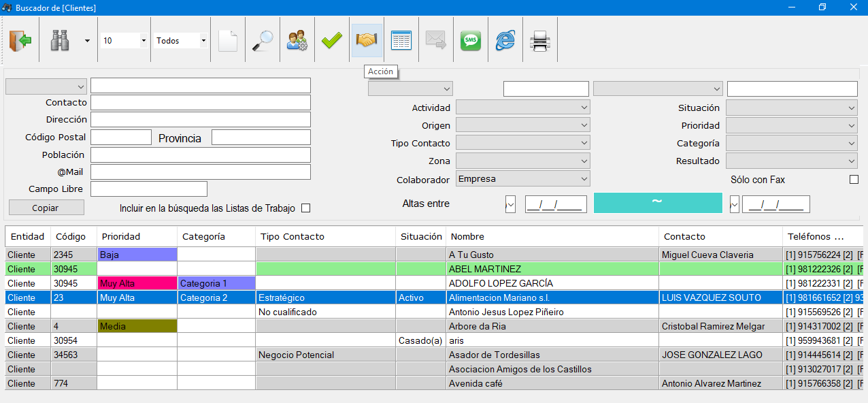Expand the Actividad dropdown
Viewport: 868px width, 403px height.
click(x=522, y=108)
